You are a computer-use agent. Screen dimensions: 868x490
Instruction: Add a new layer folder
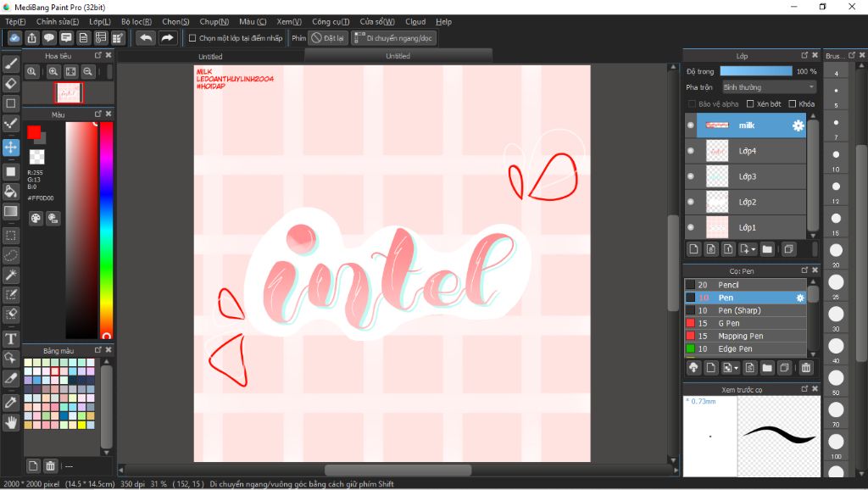point(766,249)
